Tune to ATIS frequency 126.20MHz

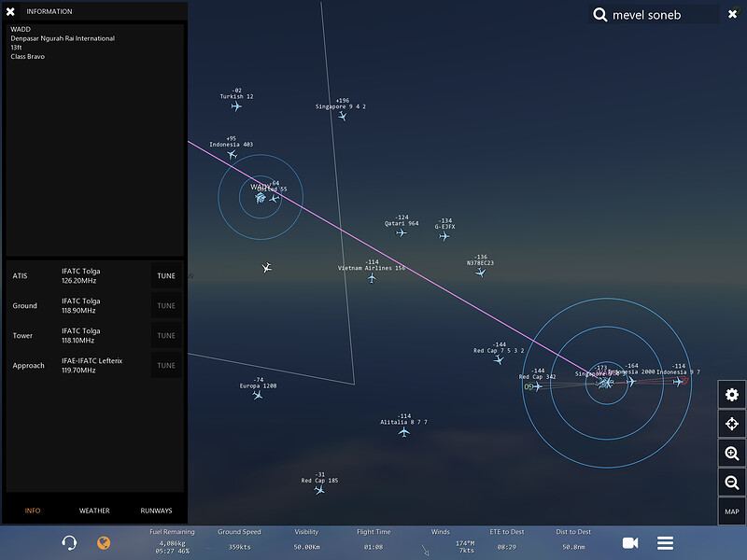click(166, 275)
